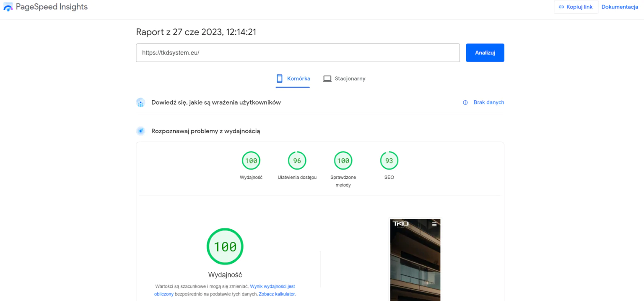
Task: Switch to the Komórka tab
Action: (x=293, y=79)
